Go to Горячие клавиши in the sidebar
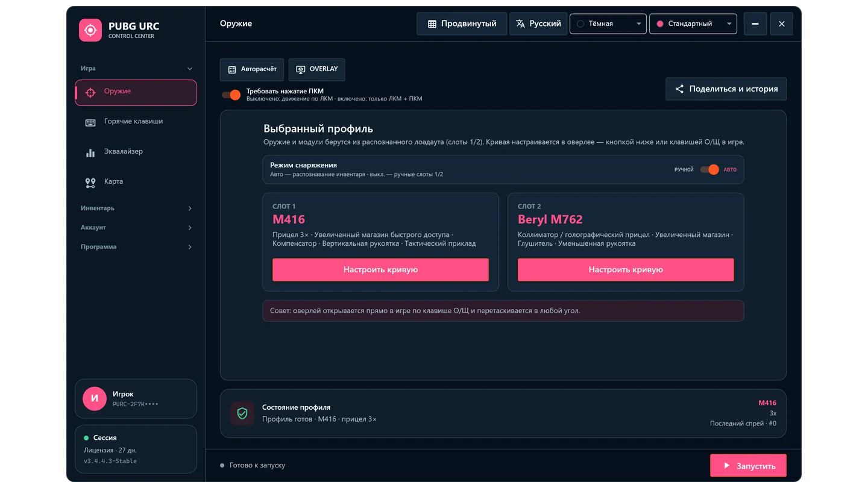 136,122
